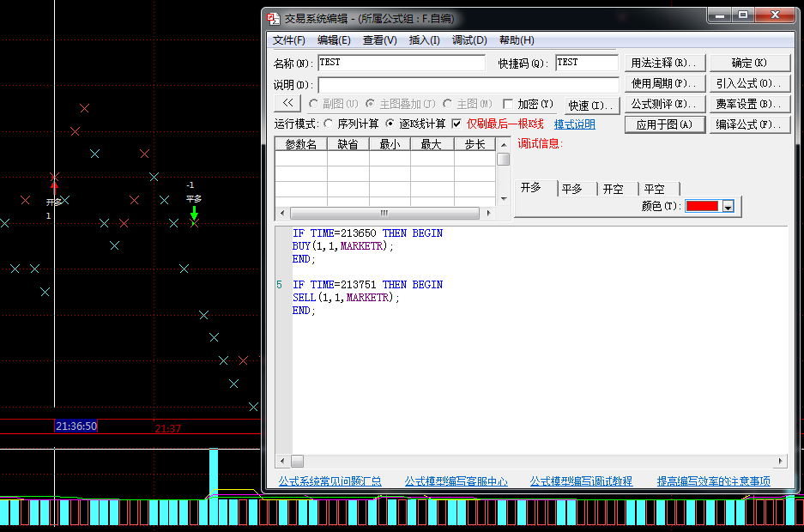Click parameter table scroll left arrow
Screen dimensions: 804x532
(x=282, y=213)
